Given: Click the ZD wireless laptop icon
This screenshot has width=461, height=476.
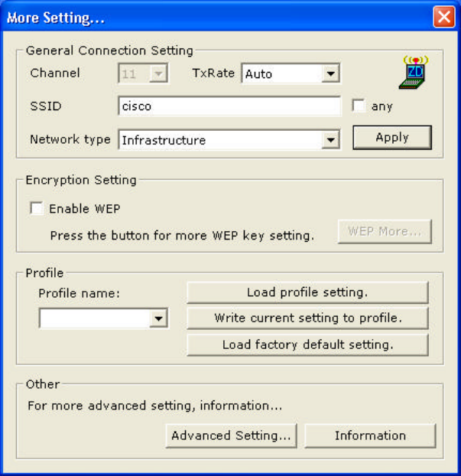Looking at the screenshot, I should (x=414, y=72).
